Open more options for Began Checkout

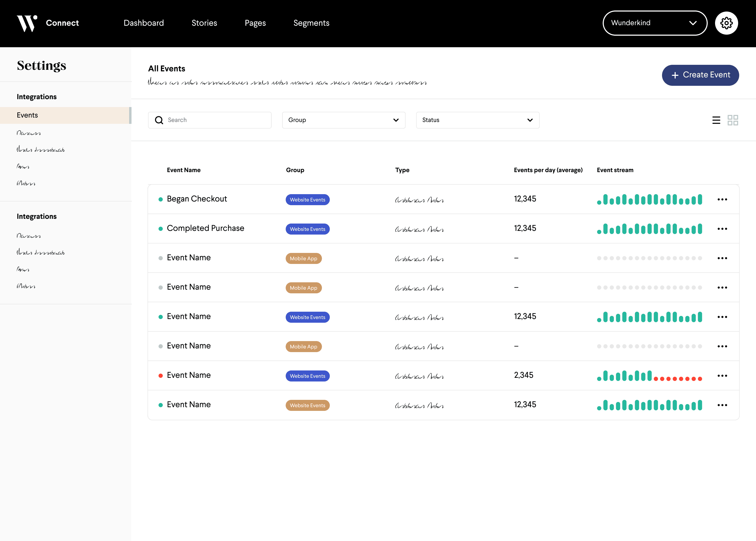coord(722,199)
